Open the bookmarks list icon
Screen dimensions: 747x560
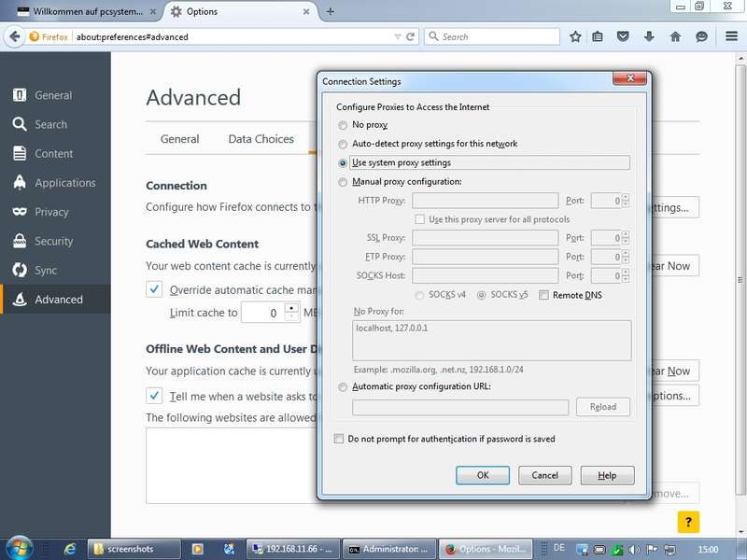(x=598, y=36)
